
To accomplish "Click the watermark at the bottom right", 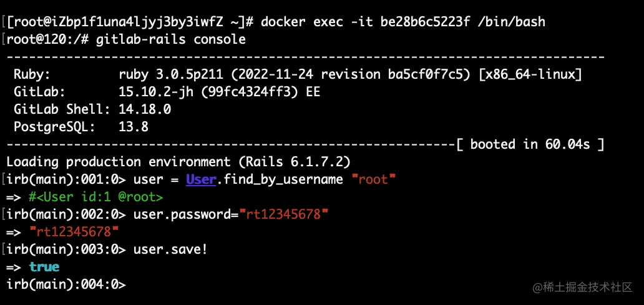I will click(582, 287).
